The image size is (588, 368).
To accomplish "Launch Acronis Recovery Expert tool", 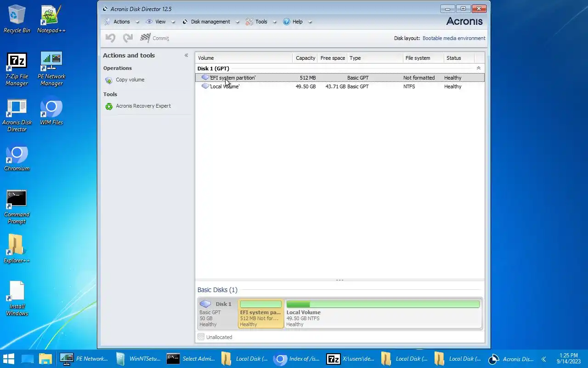I will [143, 106].
